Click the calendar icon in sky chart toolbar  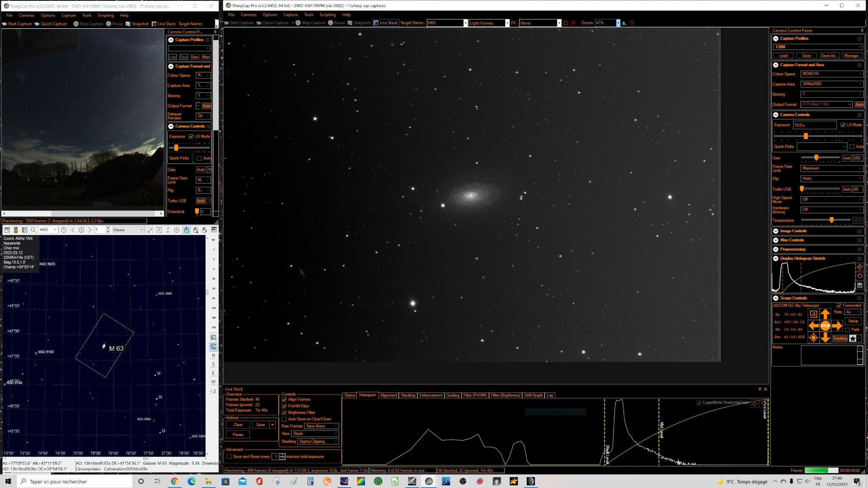7,230
